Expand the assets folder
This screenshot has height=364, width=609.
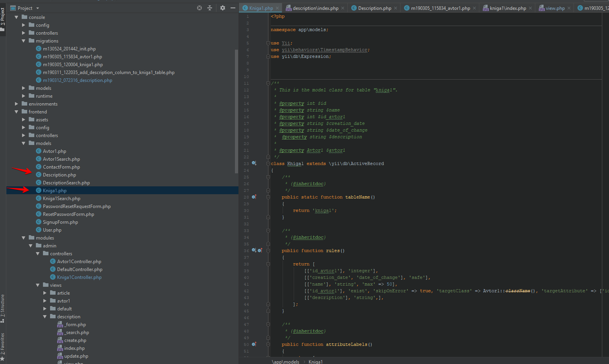(x=24, y=120)
